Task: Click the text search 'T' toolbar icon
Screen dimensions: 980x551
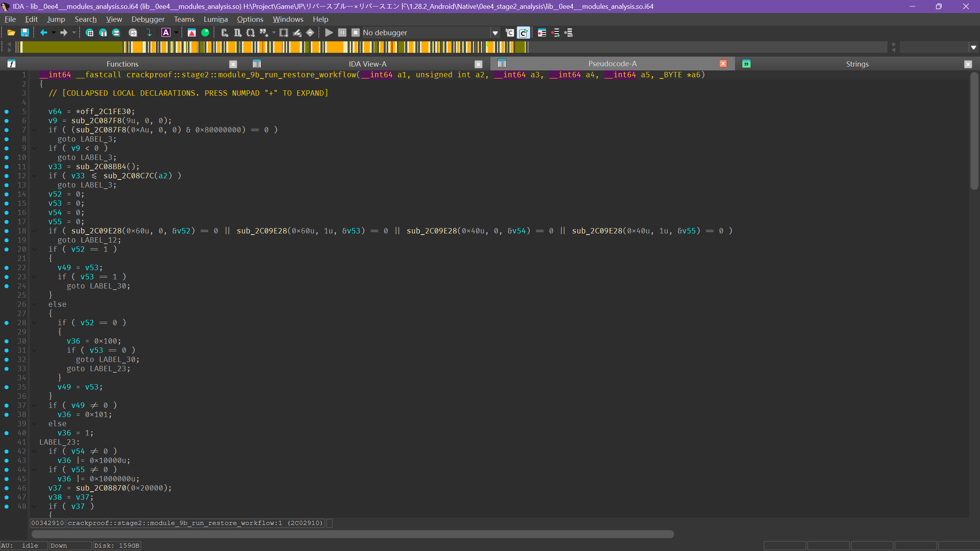Action: [103, 33]
